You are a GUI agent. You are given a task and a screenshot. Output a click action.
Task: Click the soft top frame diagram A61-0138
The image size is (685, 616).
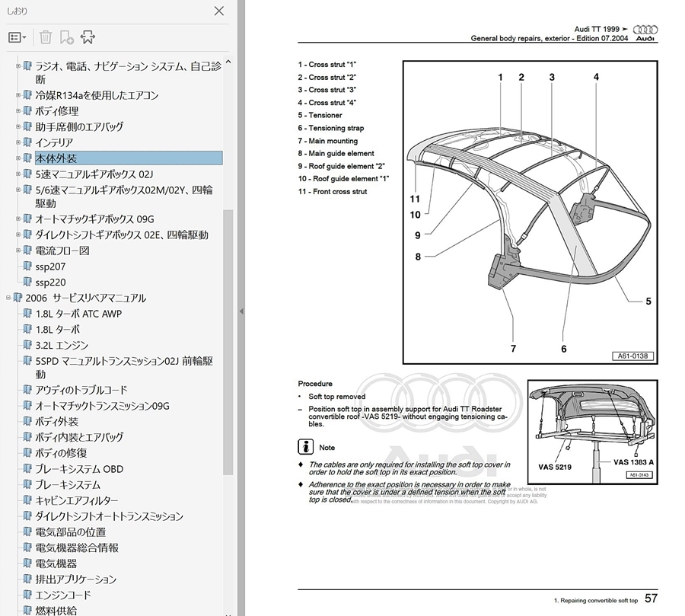coord(530,212)
